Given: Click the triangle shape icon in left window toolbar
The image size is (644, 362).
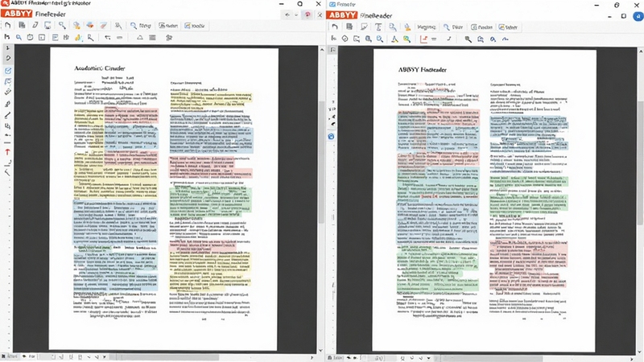Looking at the screenshot, I should point(139,37).
